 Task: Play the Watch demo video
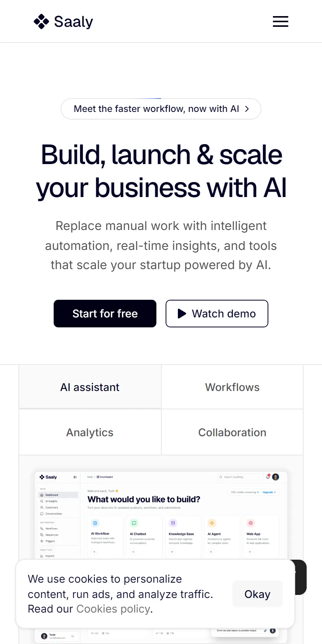217,314
